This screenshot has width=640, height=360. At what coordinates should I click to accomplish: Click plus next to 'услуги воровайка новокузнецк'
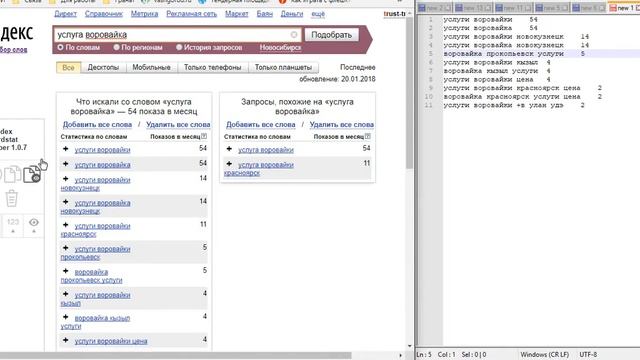(66, 202)
